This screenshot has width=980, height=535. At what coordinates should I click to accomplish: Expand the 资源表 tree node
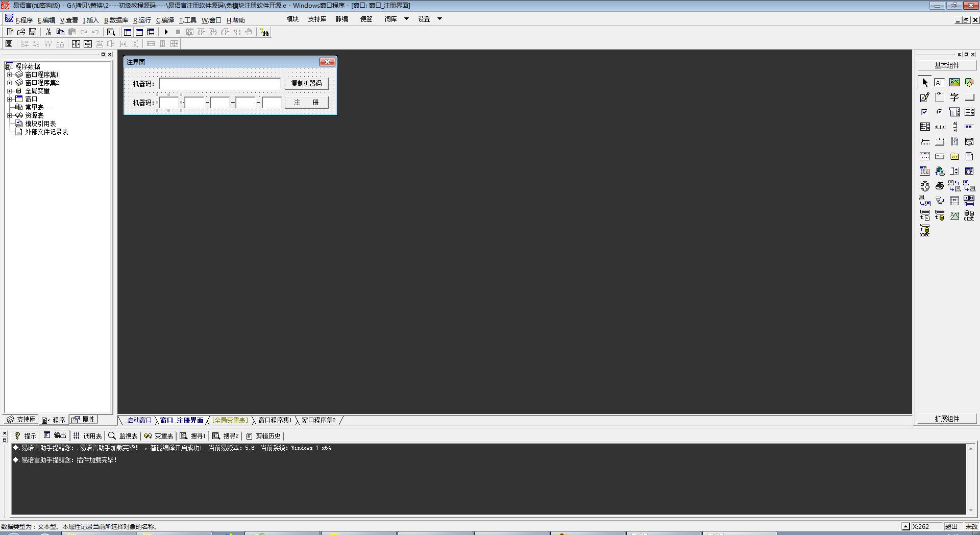point(9,115)
